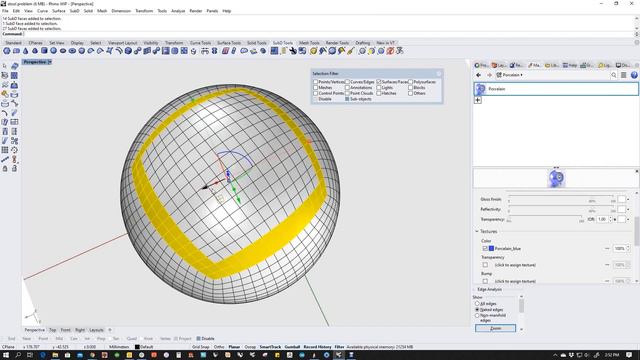Click the Windows Start button
The image size is (640, 360).
(6, 355)
